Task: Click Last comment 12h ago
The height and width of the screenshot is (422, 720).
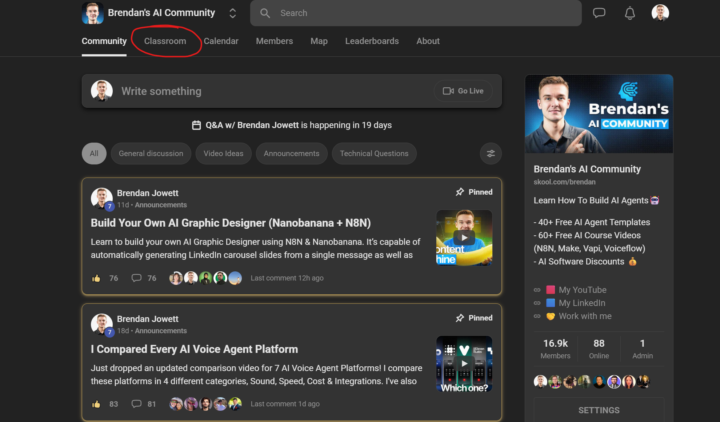Action: point(287,278)
